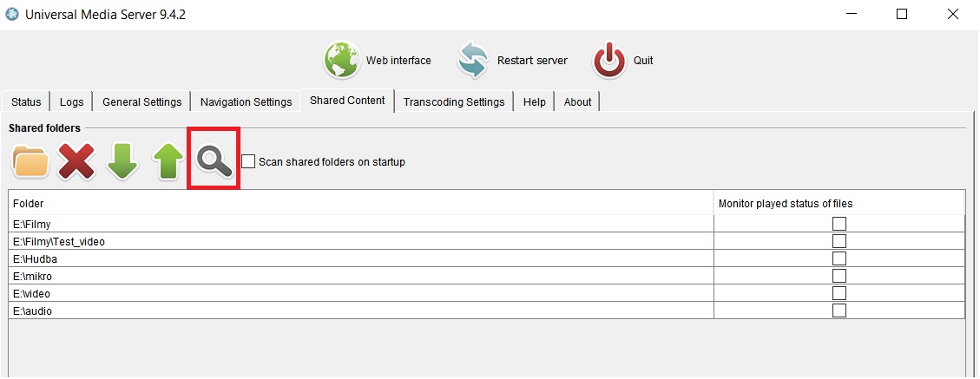Toggle monitor played status for E:\Filmy\Test_video
This screenshot has height=379, width=980.
[839, 241]
